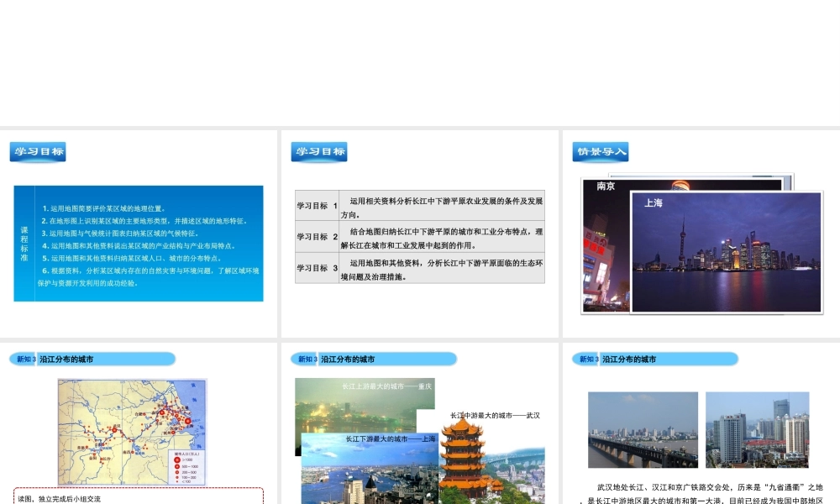The image size is (840, 504).
Task: Click the 上海 skyline night photo
Action: tap(727, 252)
